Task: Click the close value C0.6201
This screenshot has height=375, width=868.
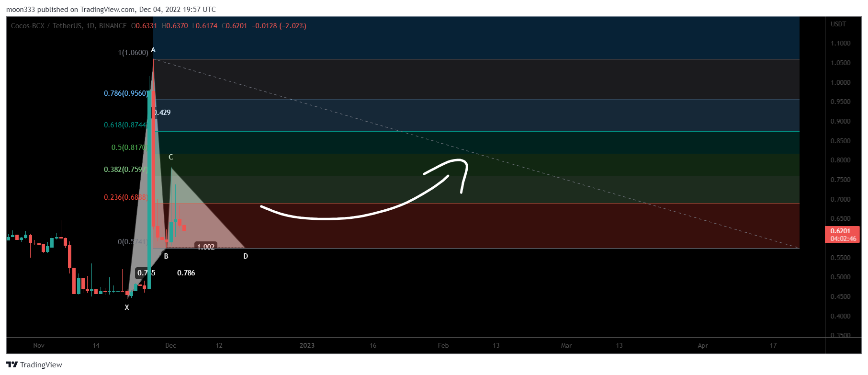Action: click(235, 26)
